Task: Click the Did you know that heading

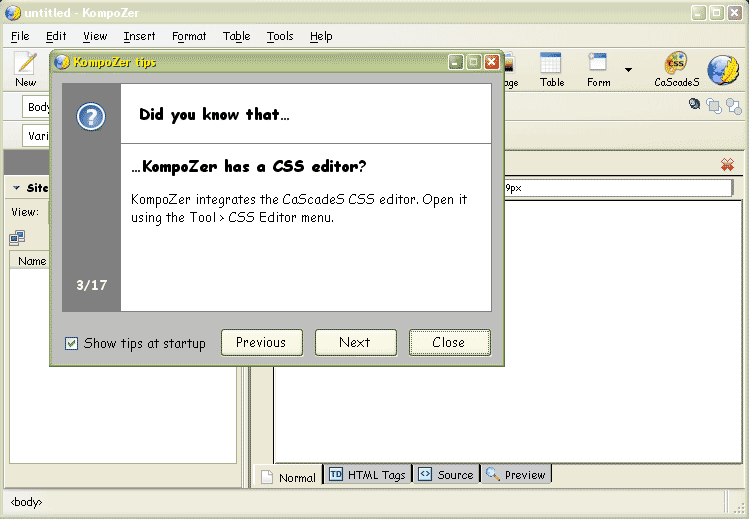Action: tap(214, 115)
